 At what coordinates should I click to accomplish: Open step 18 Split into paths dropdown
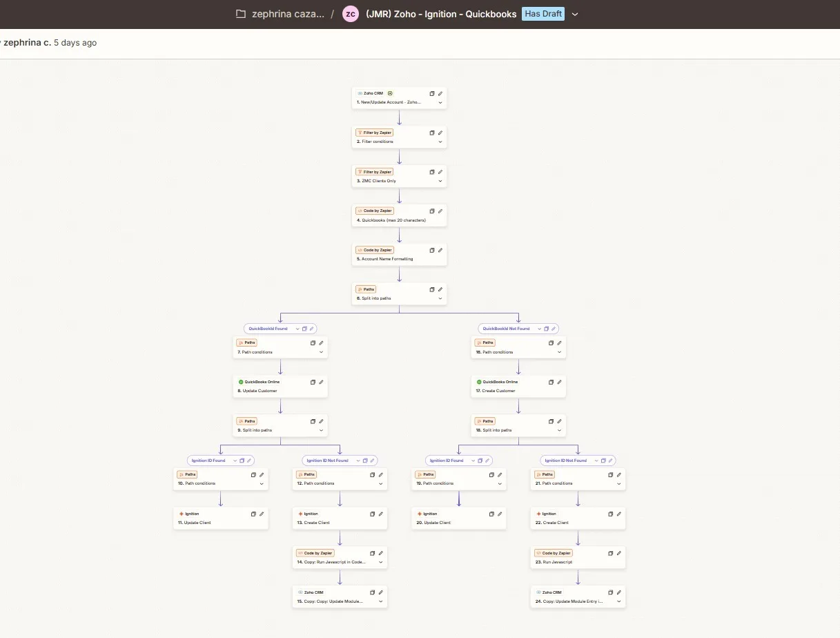click(559, 430)
